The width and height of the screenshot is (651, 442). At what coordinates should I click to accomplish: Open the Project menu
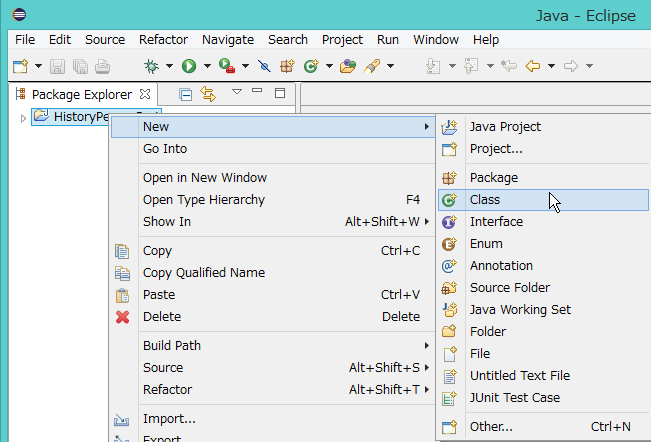point(343,40)
